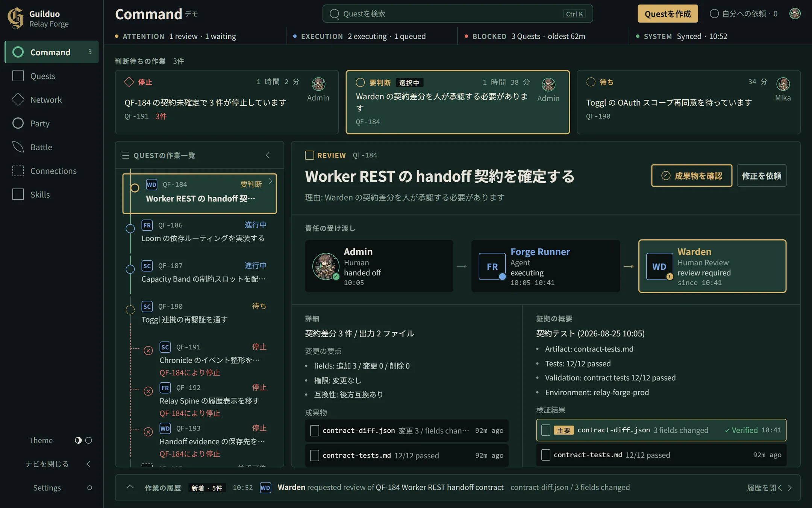Click the stopped X icon on QF-191
Image resolution: width=812 pixels, height=508 pixels.
coord(148,351)
